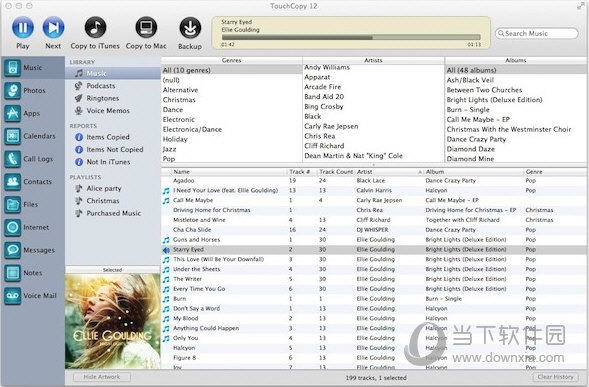Image resolution: width=589 pixels, height=387 pixels.
Task: Select the track Cha Cha Slide
Action: point(374,230)
